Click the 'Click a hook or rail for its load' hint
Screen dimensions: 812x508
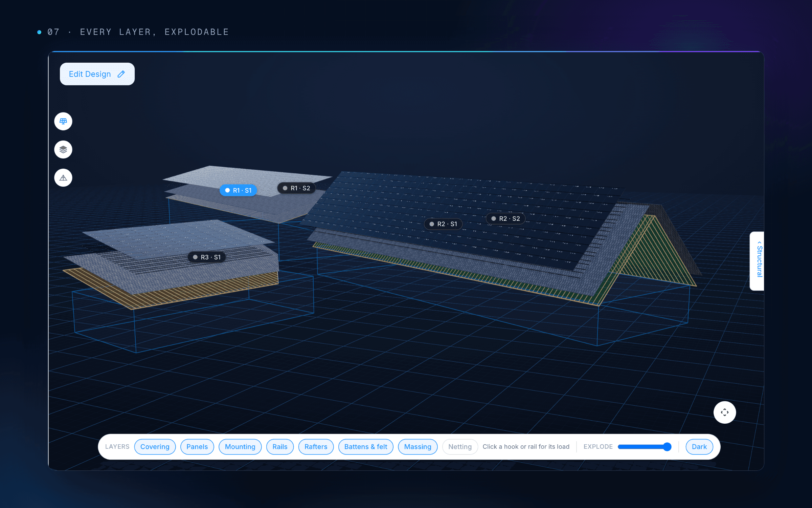(526, 447)
